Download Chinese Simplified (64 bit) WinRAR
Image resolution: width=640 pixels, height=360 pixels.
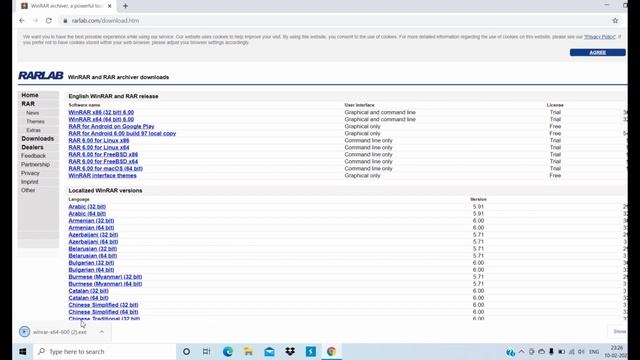click(x=103, y=312)
